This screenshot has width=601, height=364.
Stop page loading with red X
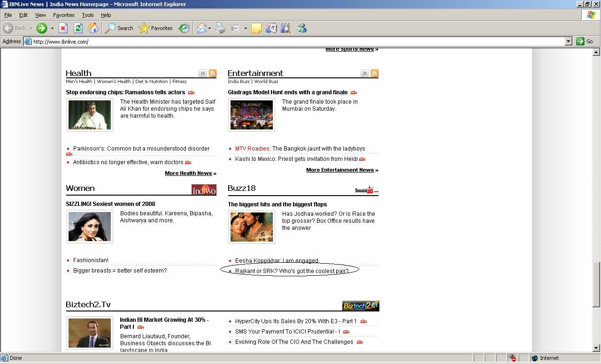(x=63, y=28)
